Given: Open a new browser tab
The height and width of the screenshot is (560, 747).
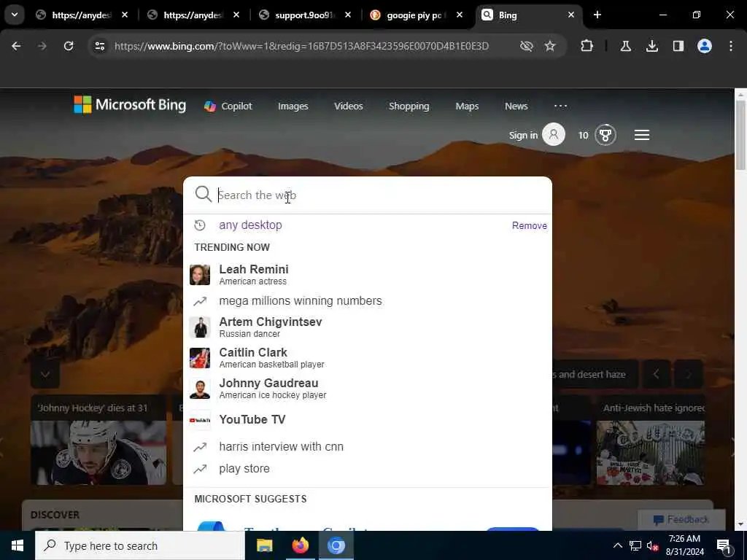Looking at the screenshot, I should pyautogui.click(x=597, y=15).
